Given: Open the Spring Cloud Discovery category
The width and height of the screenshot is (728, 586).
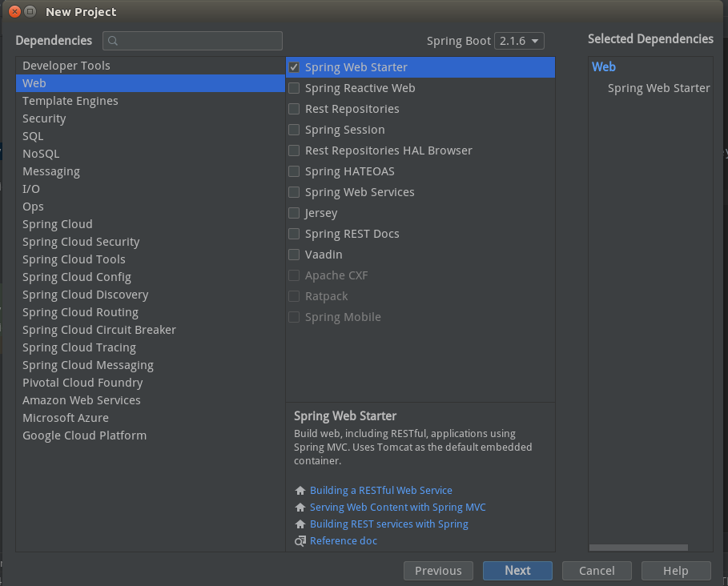Looking at the screenshot, I should coord(151,295).
